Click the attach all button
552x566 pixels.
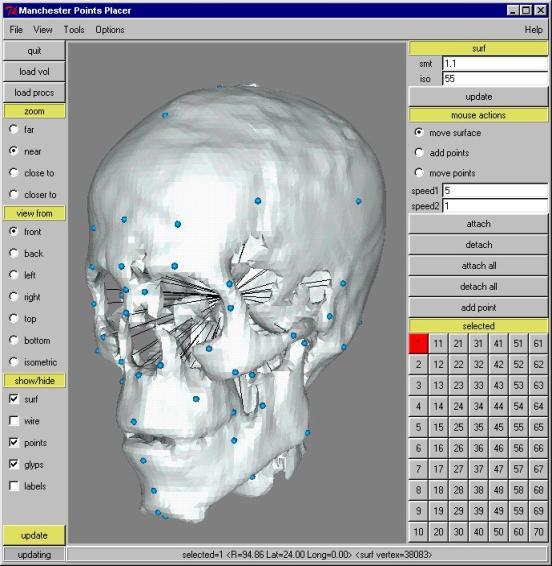point(478,266)
